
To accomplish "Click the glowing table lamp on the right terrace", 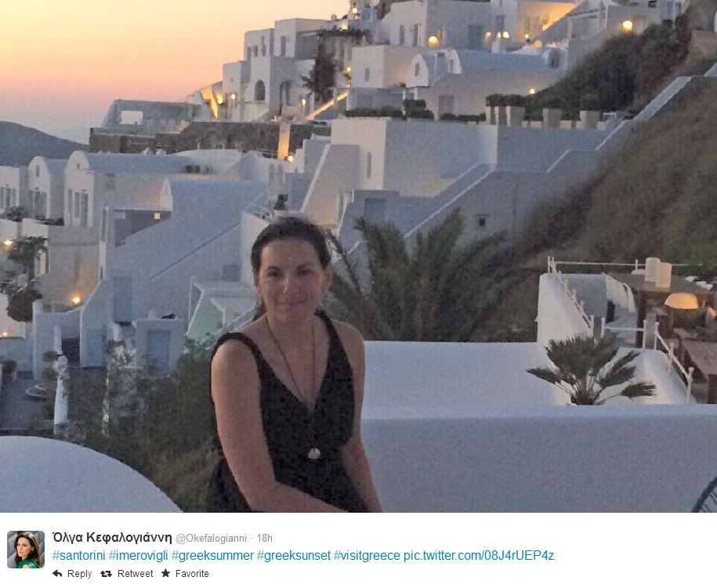I will coord(681,301).
